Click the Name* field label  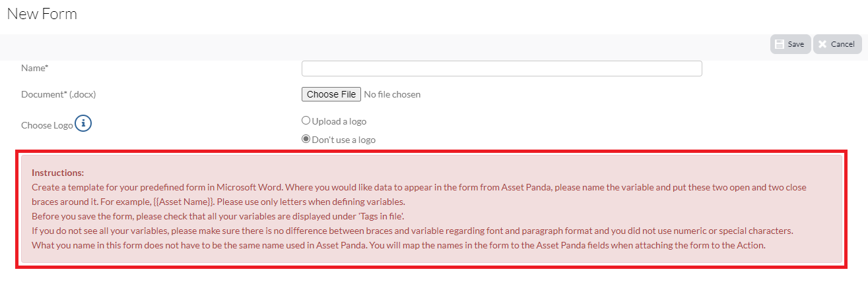tap(35, 68)
